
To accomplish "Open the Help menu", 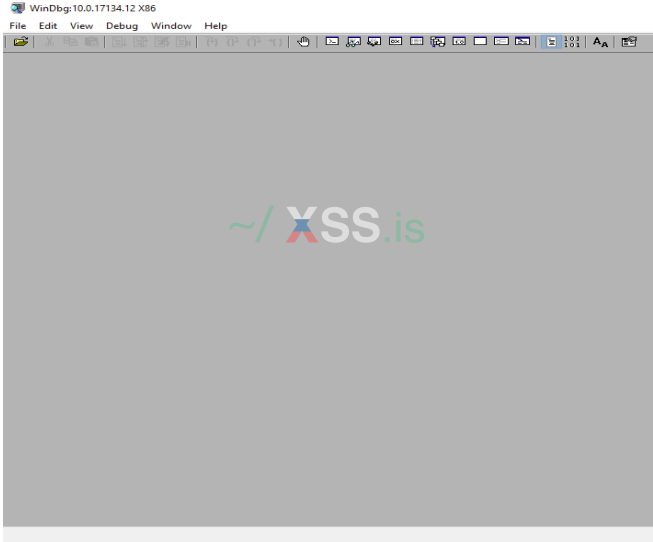I will click(x=216, y=26).
